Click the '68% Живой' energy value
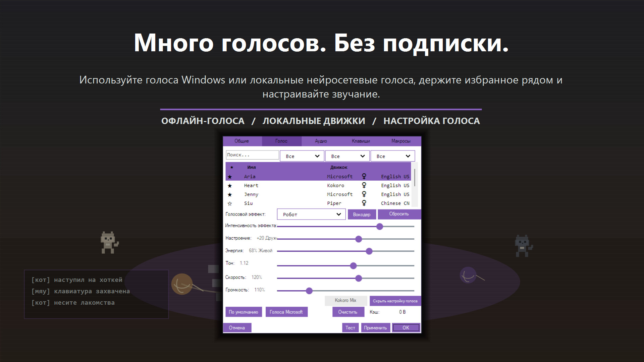The image size is (644, 362). [x=261, y=251]
